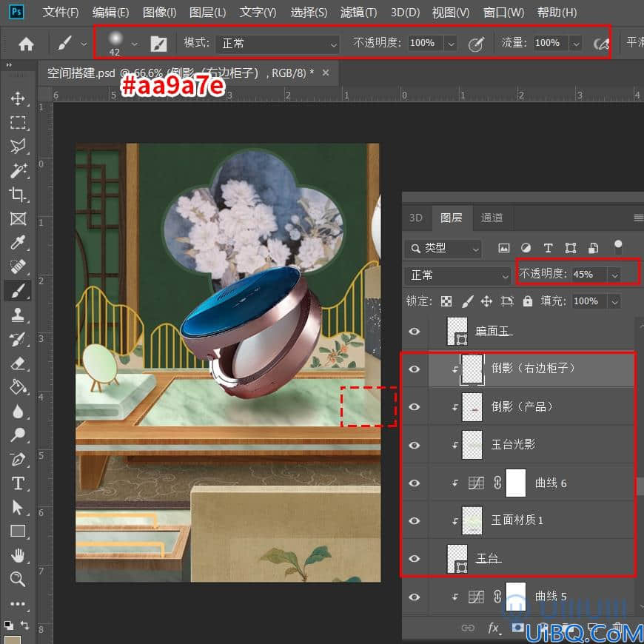Open brush settings panel icon
Image resolution: width=644 pixels, height=644 pixels.
pos(158,44)
